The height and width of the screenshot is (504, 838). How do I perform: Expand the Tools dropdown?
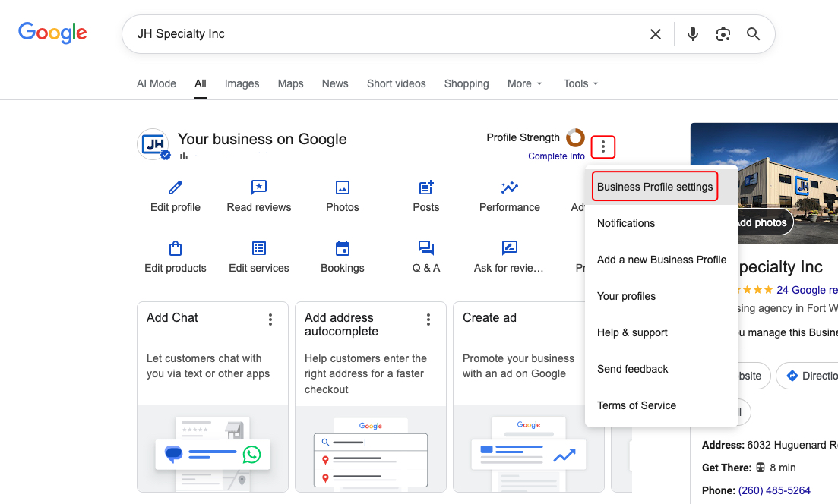(x=580, y=83)
